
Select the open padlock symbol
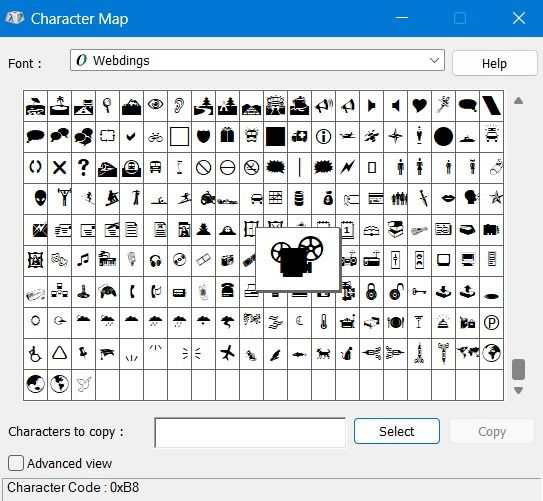(395, 292)
